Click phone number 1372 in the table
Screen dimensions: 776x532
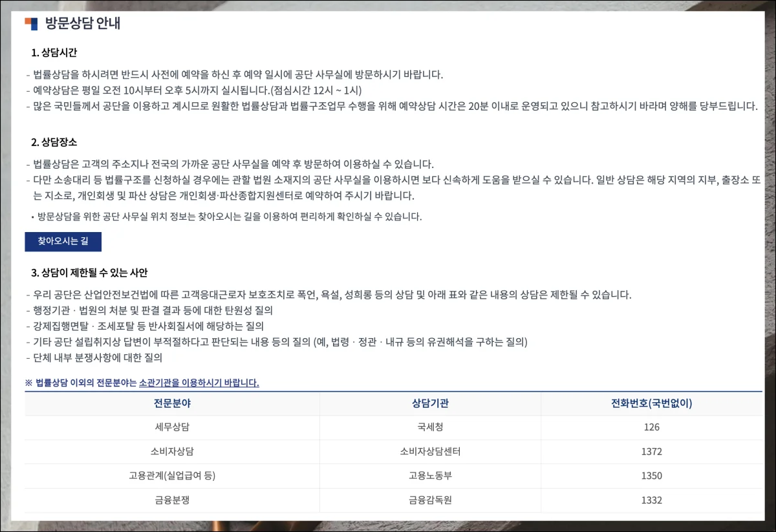[x=651, y=451]
